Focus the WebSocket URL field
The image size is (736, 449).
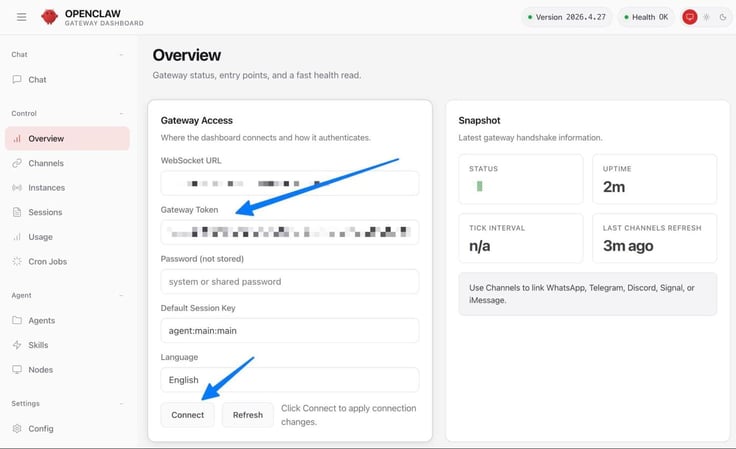pos(290,183)
